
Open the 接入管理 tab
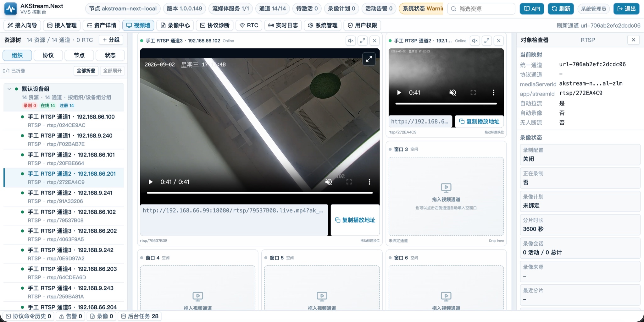click(62, 25)
